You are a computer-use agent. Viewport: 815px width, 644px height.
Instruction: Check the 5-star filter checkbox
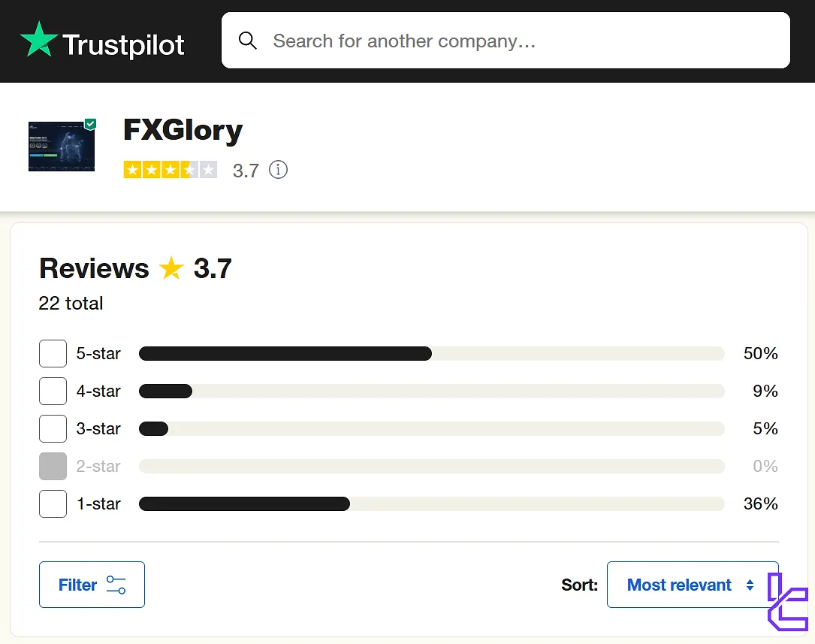pyautogui.click(x=53, y=353)
